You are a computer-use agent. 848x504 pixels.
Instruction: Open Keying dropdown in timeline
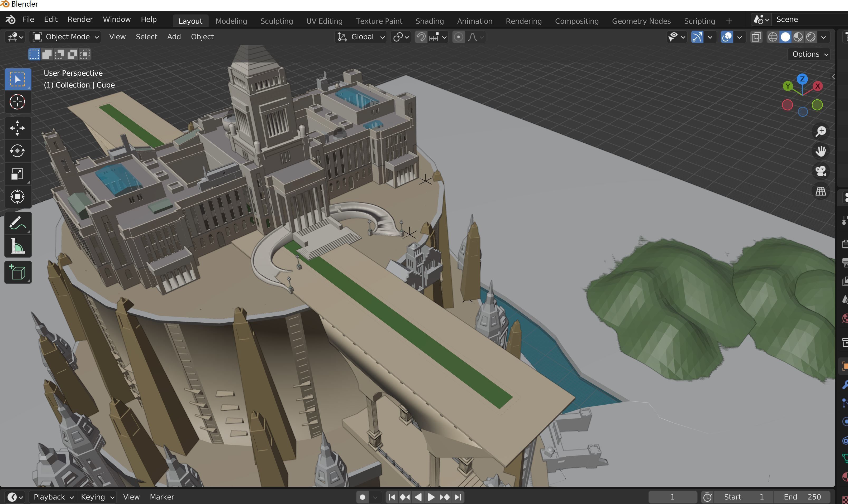coord(97,497)
